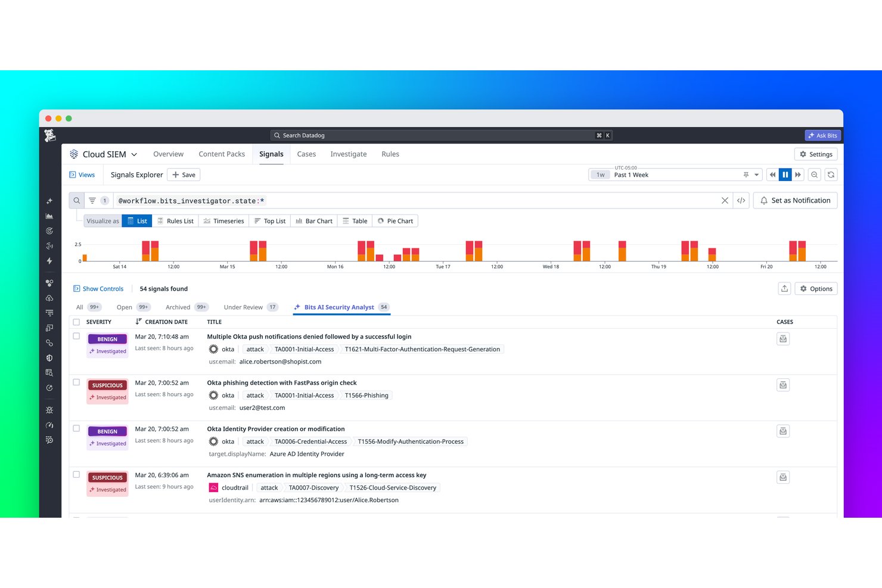Screen dimensions: 882x588
Task: Open the Rules tab
Action: click(x=390, y=154)
